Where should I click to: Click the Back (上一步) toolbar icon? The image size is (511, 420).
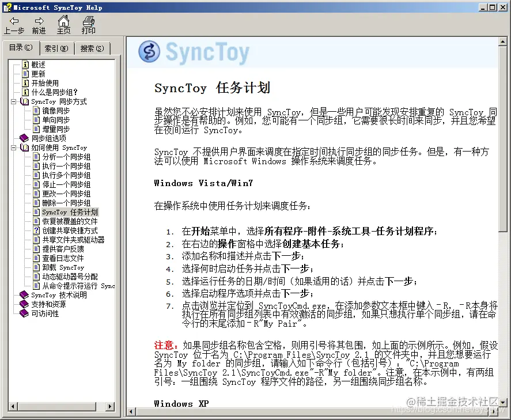coord(14,21)
